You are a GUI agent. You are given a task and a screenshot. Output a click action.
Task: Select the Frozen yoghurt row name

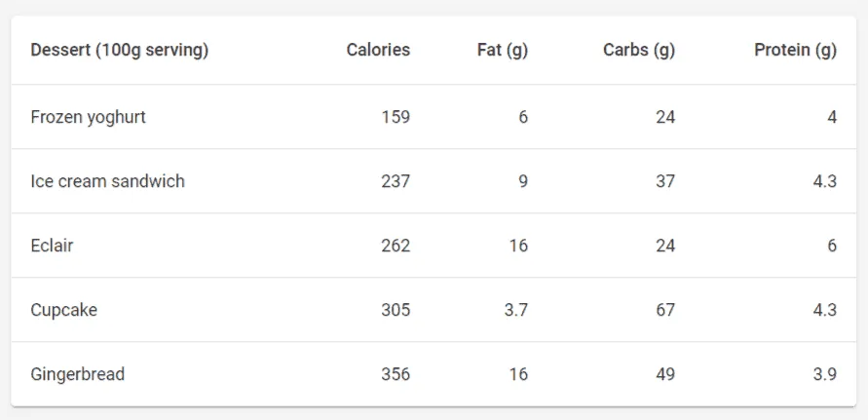point(89,117)
